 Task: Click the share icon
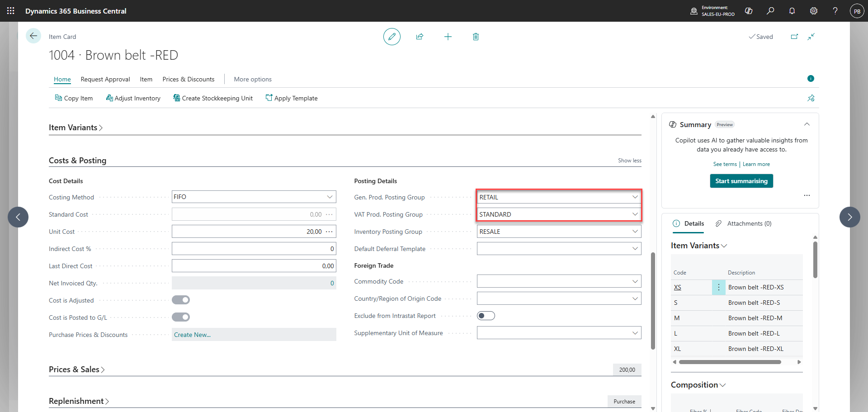click(420, 37)
